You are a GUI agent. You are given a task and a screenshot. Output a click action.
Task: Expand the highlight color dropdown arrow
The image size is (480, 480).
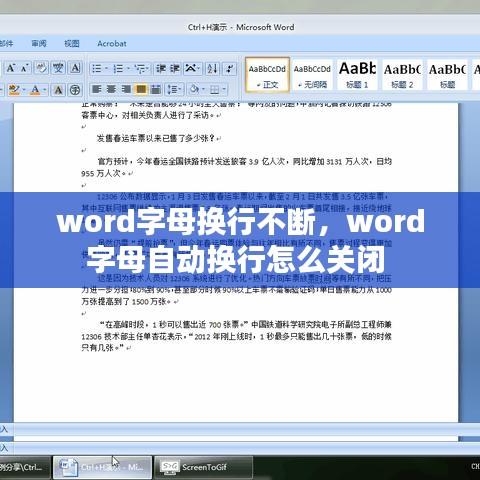(x=24, y=90)
